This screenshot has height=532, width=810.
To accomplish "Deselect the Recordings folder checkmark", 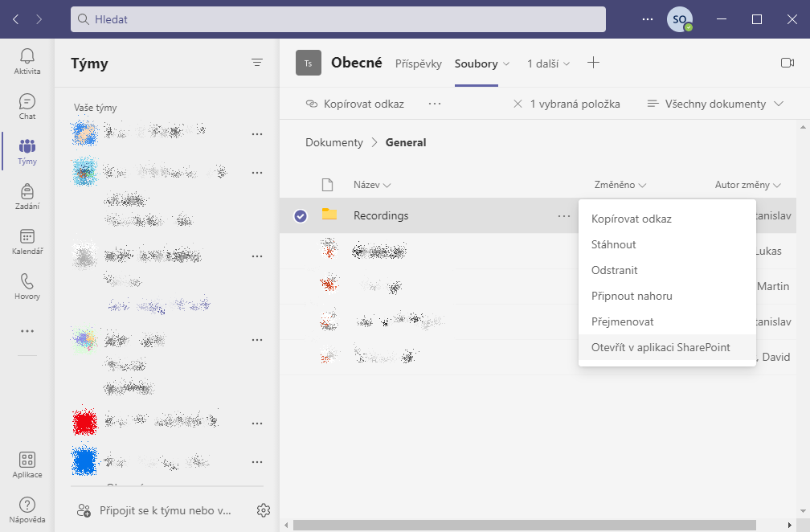I will (301, 216).
